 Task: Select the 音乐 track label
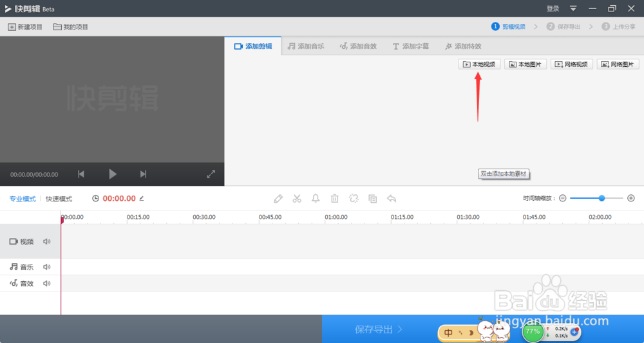point(22,267)
